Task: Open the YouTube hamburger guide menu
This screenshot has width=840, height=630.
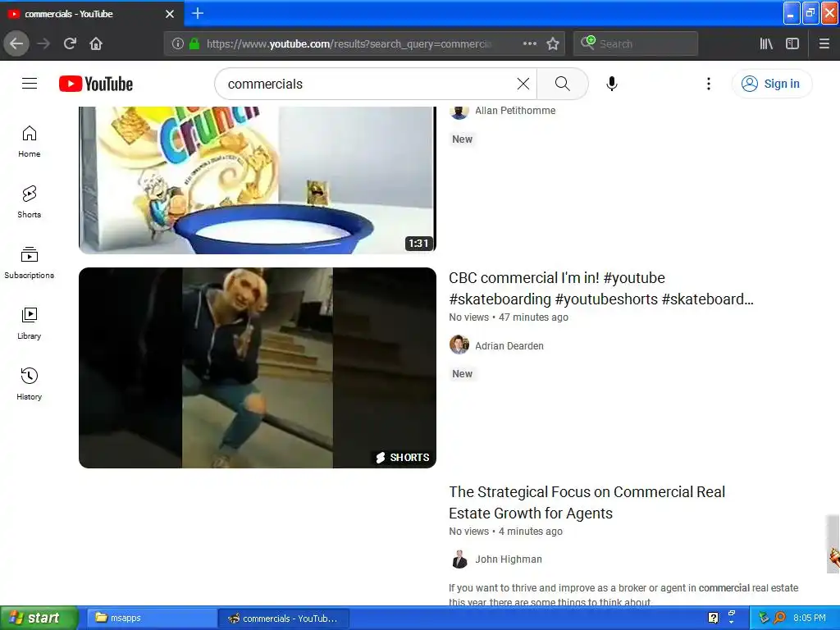Action: [30, 84]
